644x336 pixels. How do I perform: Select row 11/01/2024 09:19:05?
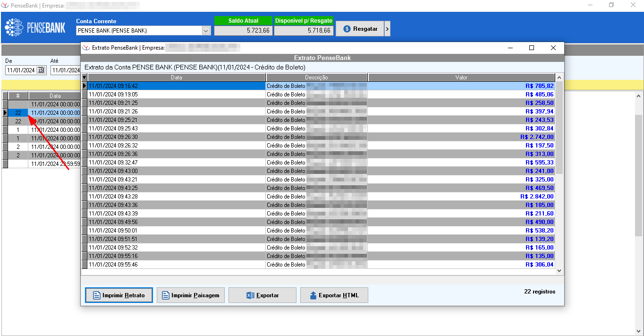pyautogui.click(x=319, y=95)
